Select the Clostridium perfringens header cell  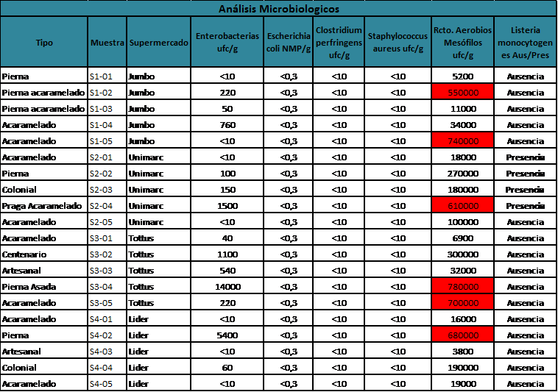tap(339, 43)
